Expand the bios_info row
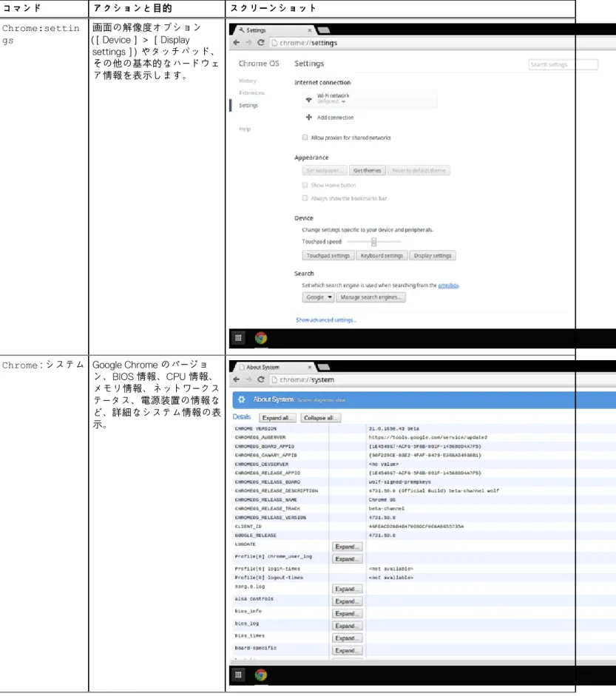Viewport: 616px width, 696px height. click(x=347, y=613)
